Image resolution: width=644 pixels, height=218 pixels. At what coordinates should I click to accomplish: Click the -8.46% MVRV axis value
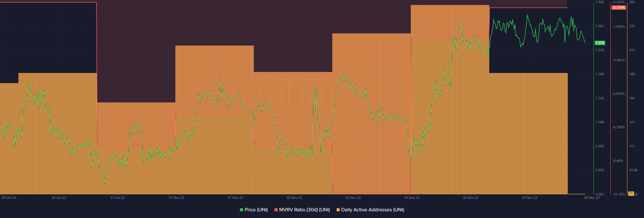tap(618, 161)
